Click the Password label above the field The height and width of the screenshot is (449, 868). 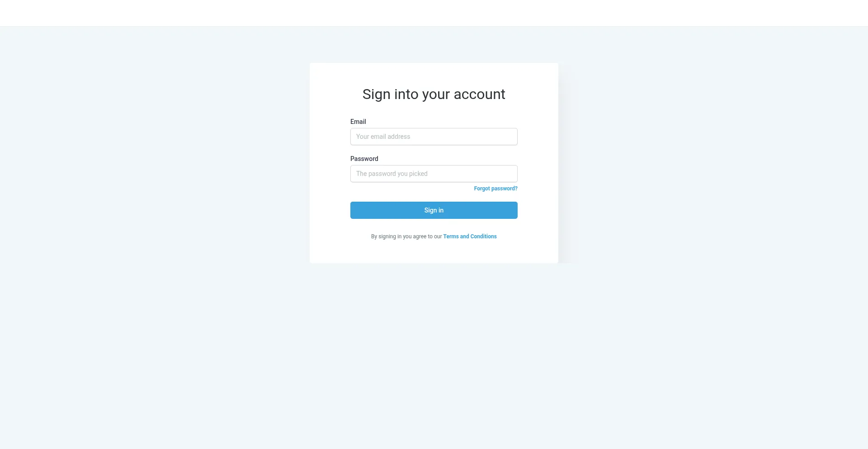(364, 159)
